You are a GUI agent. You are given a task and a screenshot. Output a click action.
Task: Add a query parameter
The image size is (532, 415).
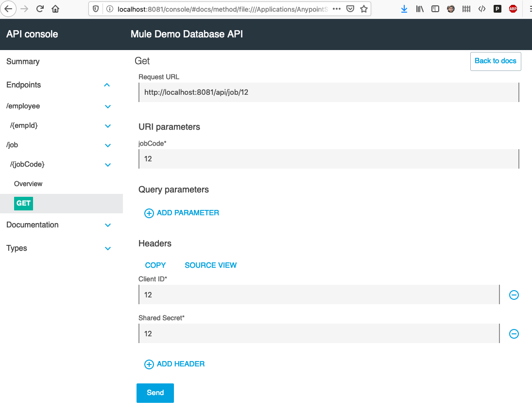tap(182, 213)
